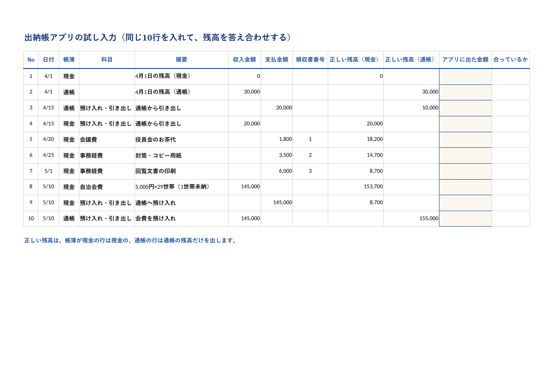Select the 自治会費 subject cell
This screenshot has height=392, width=555.
[107, 187]
